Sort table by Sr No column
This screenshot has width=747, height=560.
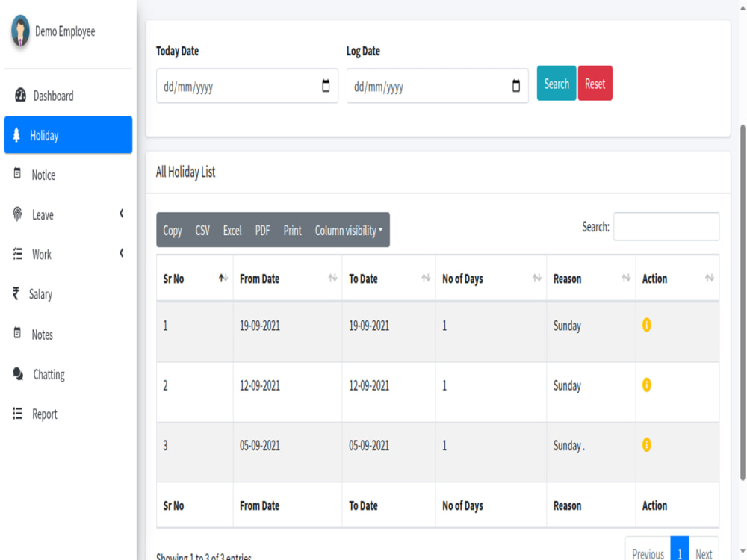195,278
